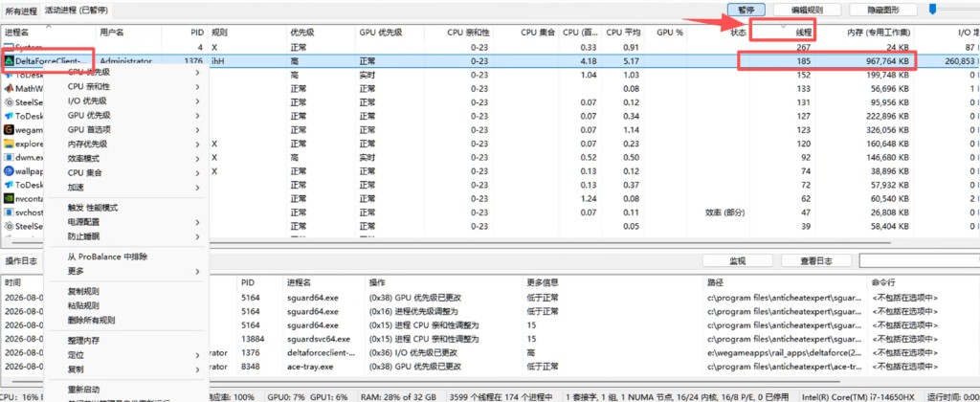Choose 复制规则 in the context menu
Screen dimensions: 980x402
(x=125, y=291)
